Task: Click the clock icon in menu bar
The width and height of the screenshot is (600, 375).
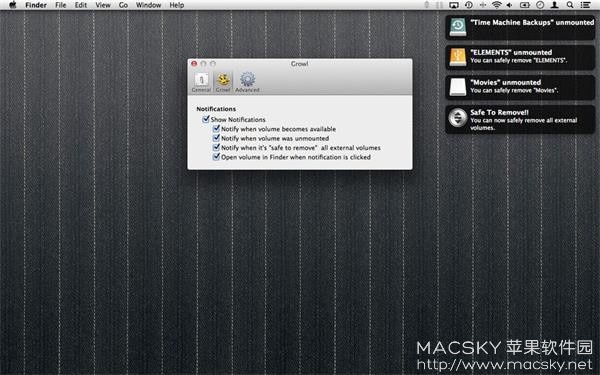Action: point(540,5)
